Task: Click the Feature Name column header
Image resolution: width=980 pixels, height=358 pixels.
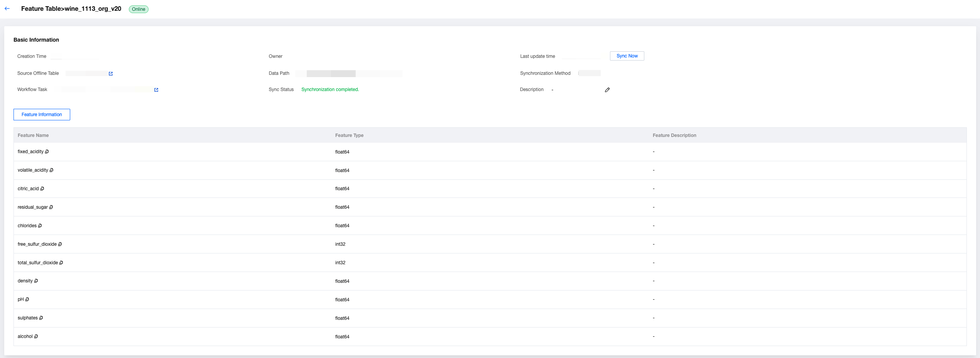Action: tap(33, 135)
